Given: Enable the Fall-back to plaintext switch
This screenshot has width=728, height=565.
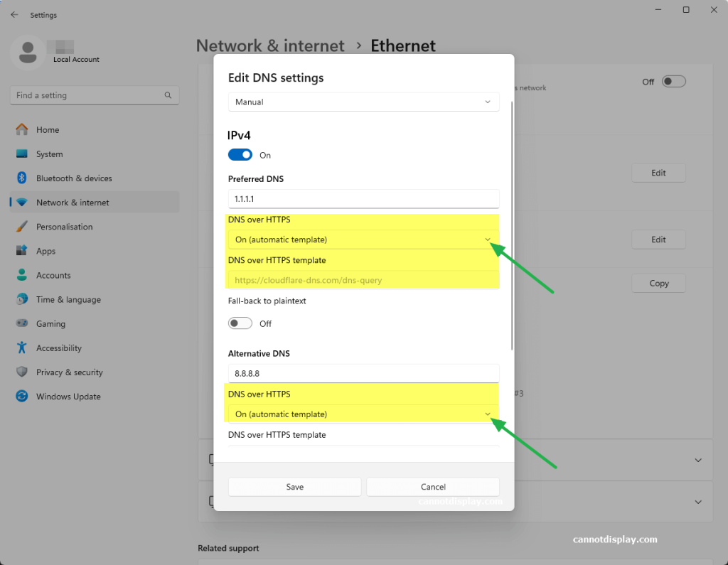Looking at the screenshot, I should (x=240, y=323).
